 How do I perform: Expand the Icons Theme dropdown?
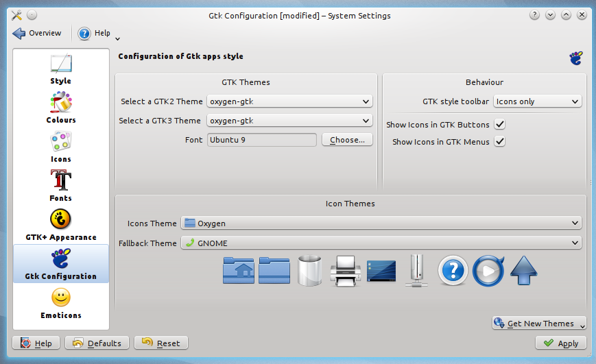(381, 223)
